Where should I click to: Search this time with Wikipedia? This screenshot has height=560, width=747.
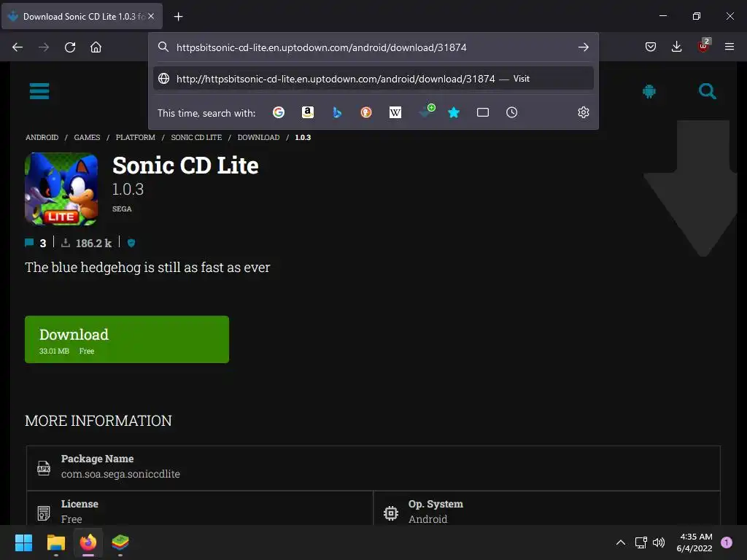(x=395, y=112)
